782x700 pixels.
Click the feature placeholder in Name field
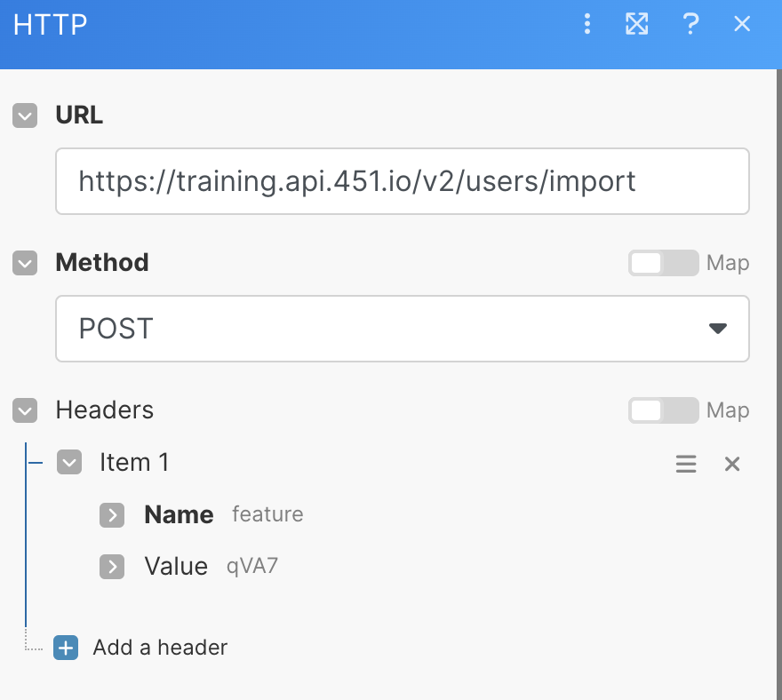(x=267, y=514)
